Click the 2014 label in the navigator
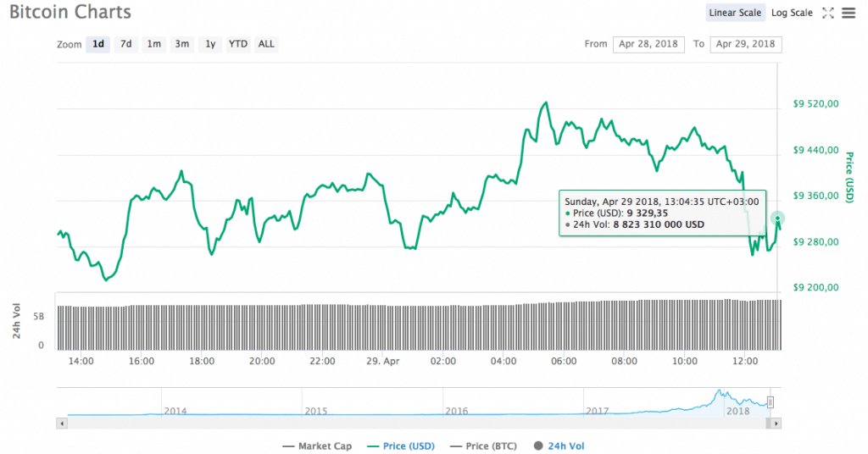 tap(175, 411)
